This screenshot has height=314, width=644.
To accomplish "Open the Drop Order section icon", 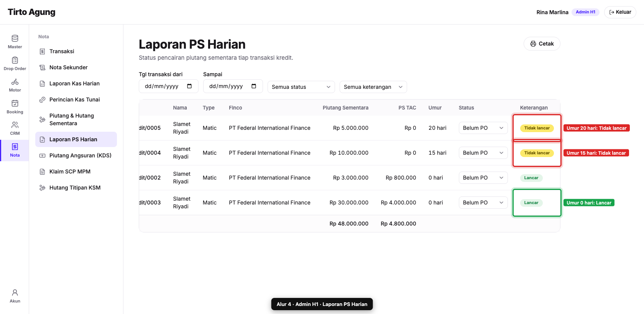I will click(15, 60).
